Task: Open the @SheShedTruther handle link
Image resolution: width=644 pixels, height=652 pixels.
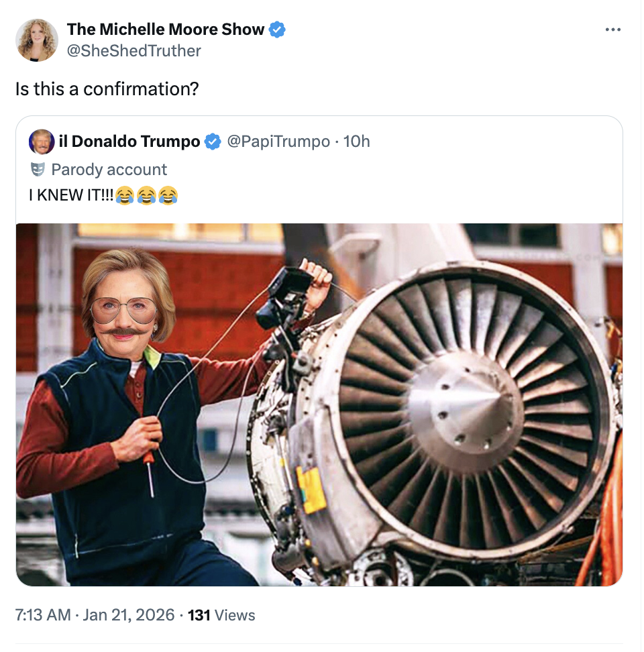Action: 133,51
